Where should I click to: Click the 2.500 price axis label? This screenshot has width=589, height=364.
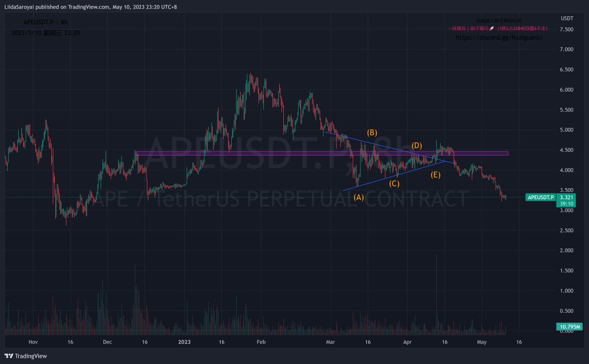pos(566,231)
